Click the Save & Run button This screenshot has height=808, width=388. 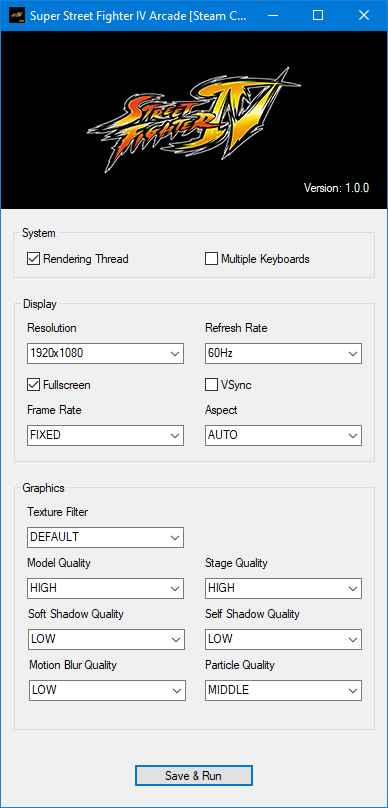click(194, 776)
